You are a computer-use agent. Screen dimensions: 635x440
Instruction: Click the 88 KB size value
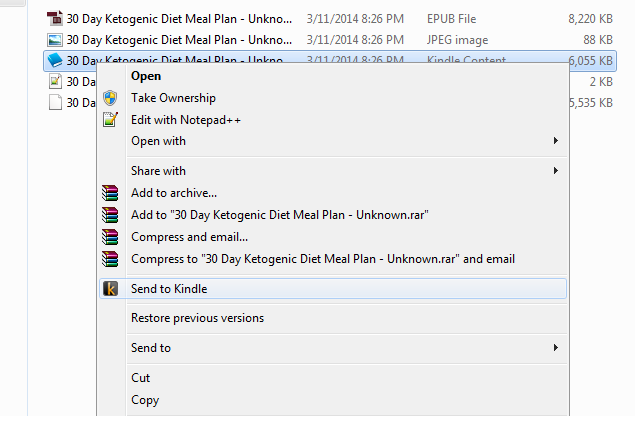pos(598,40)
